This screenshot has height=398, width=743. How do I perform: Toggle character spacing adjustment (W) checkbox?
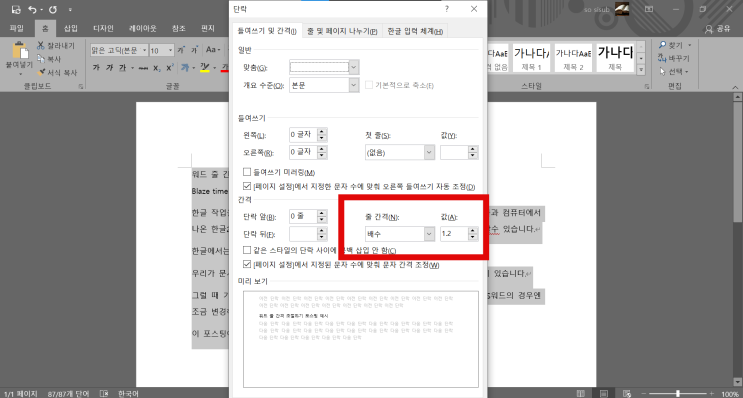click(x=246, y=264)
